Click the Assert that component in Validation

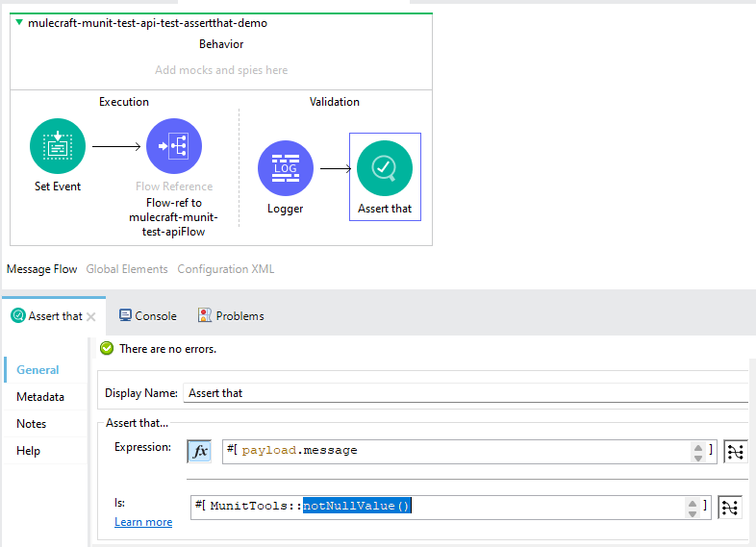pyautogui.click(x=385, y=168)
